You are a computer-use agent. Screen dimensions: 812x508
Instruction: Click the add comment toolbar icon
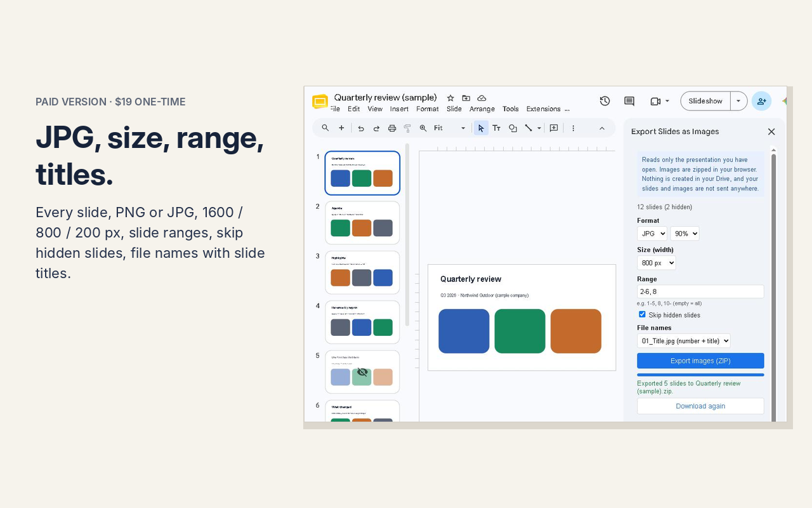pyautogui.click(x=554, y=128)
